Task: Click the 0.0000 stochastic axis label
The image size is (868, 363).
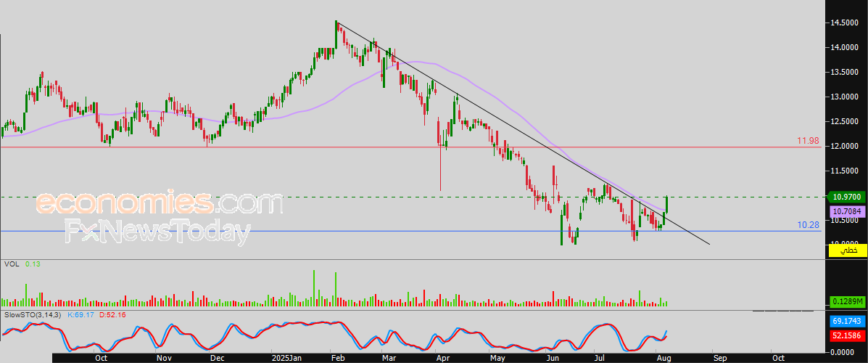Action: point(843,352)
